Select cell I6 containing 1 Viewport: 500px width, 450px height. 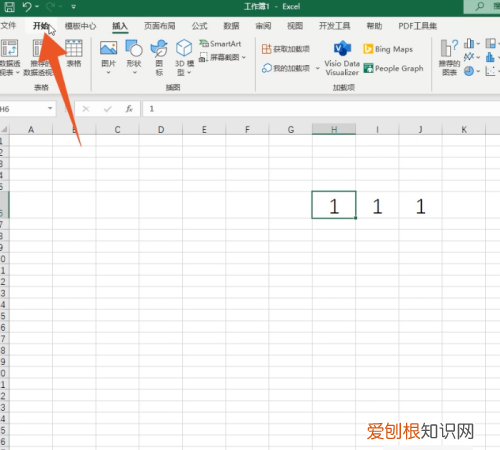[x=377, y=205]
